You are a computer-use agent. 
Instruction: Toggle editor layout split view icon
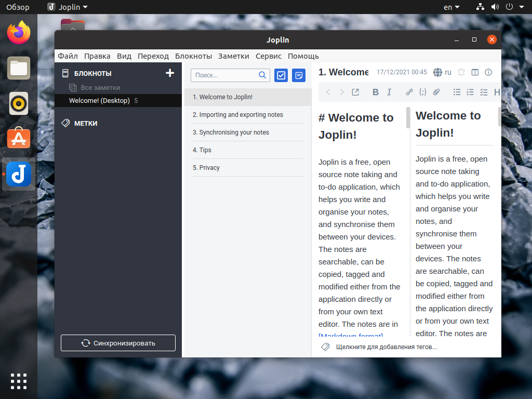click(475, 72)
